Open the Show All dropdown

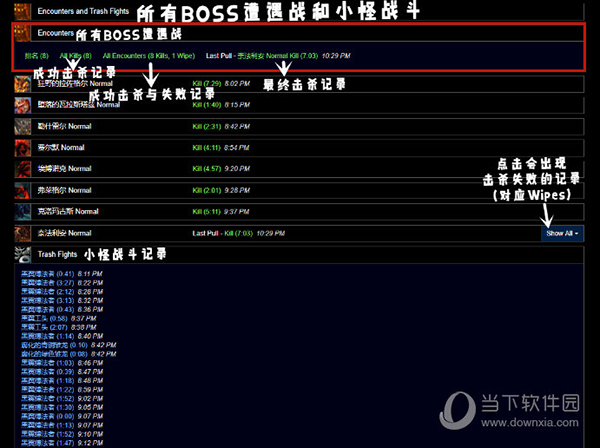click(562, 233)
